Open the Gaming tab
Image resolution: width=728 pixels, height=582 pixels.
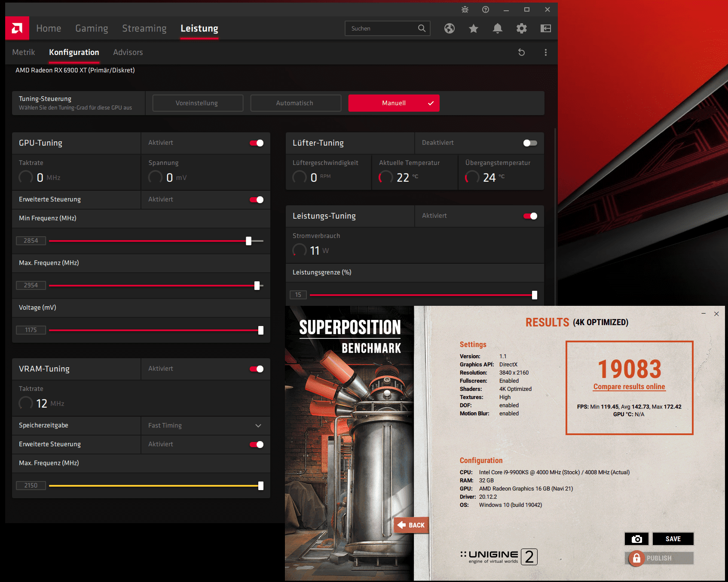pyautogui.click(x=92, y=28)
